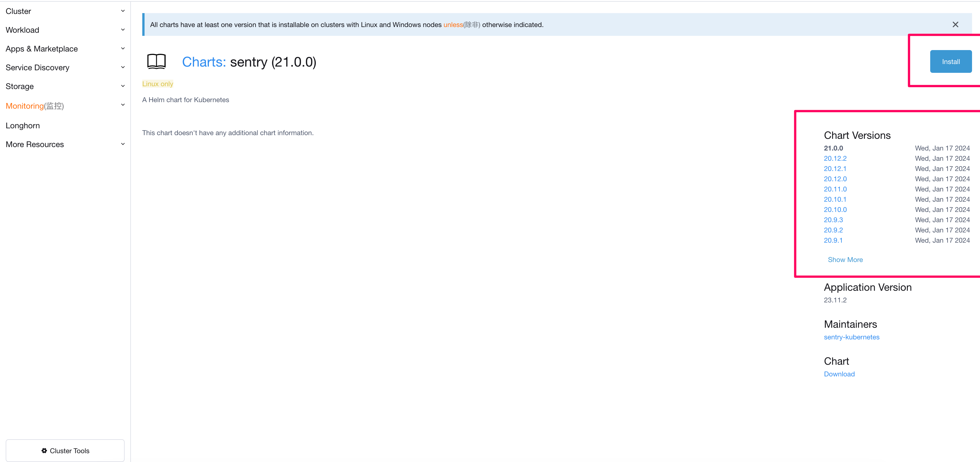Click the date beside version 21.0.0

(942, 148)
